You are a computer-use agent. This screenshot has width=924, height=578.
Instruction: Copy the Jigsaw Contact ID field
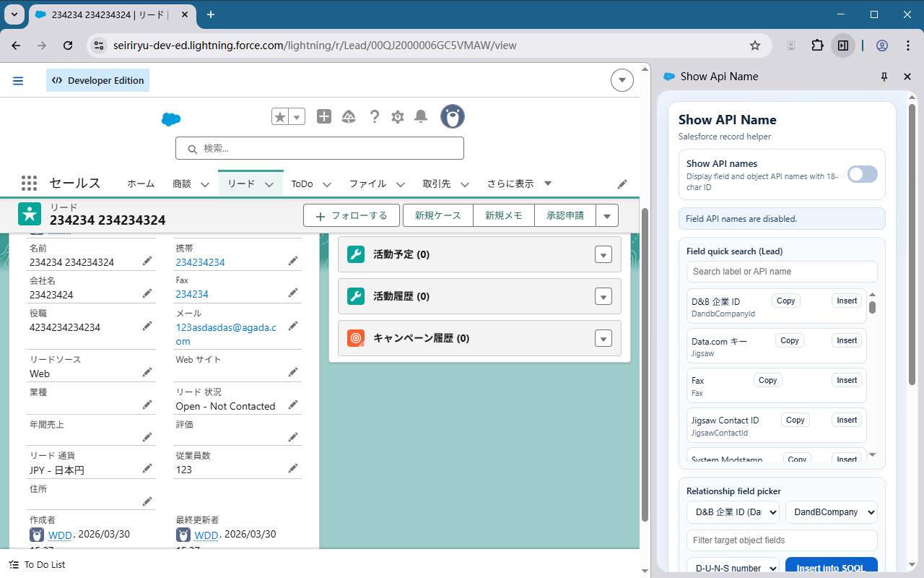click(x=796, y=420)
